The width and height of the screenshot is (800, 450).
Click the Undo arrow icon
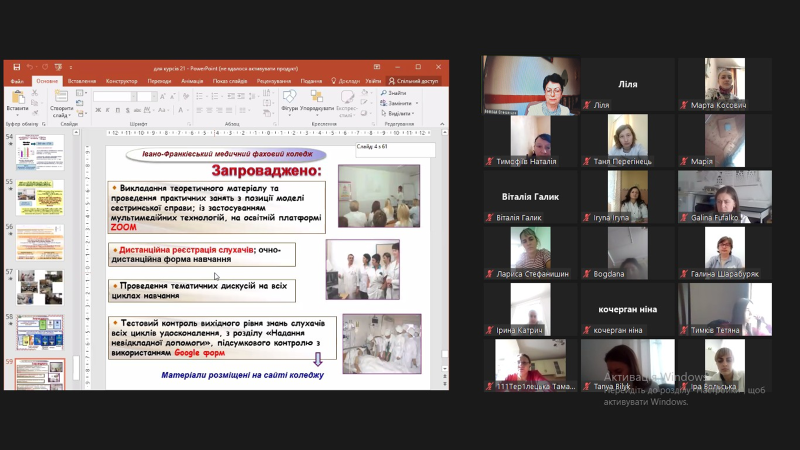click(x=31, y=66)
